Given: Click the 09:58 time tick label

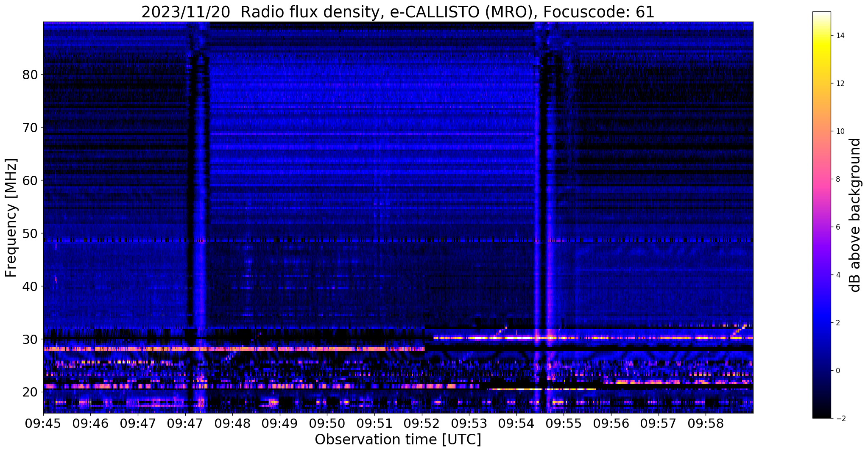Looking at the screenshot, I should (705, 424).
